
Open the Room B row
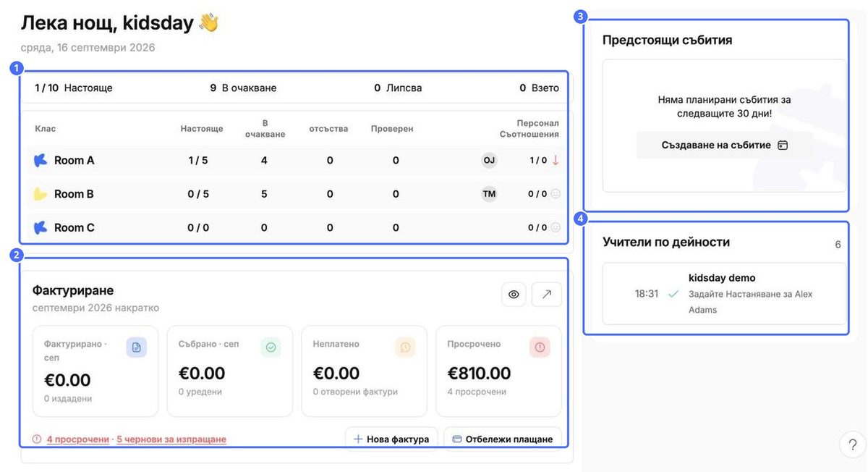297,194
